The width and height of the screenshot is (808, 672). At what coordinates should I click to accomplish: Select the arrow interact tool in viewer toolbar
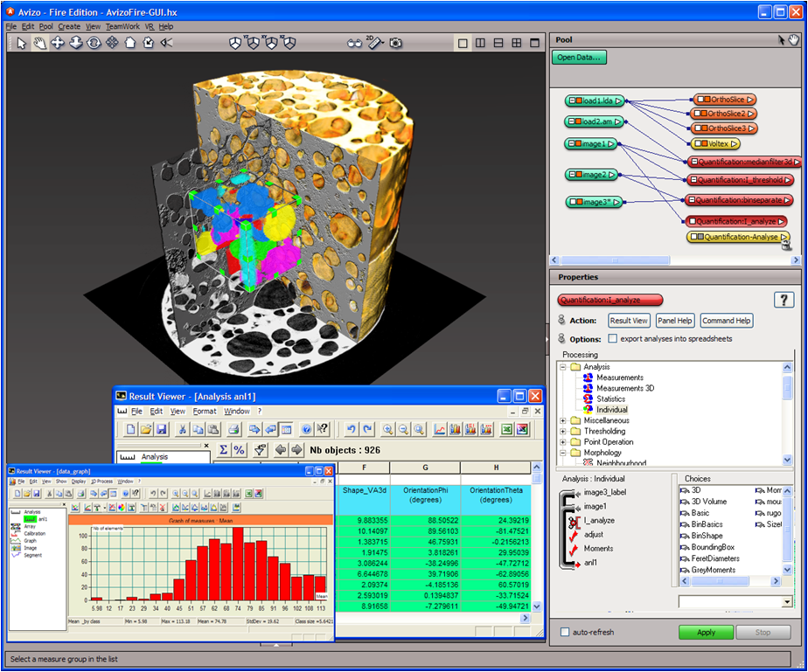pyautogui.click(x=22, y=43)
